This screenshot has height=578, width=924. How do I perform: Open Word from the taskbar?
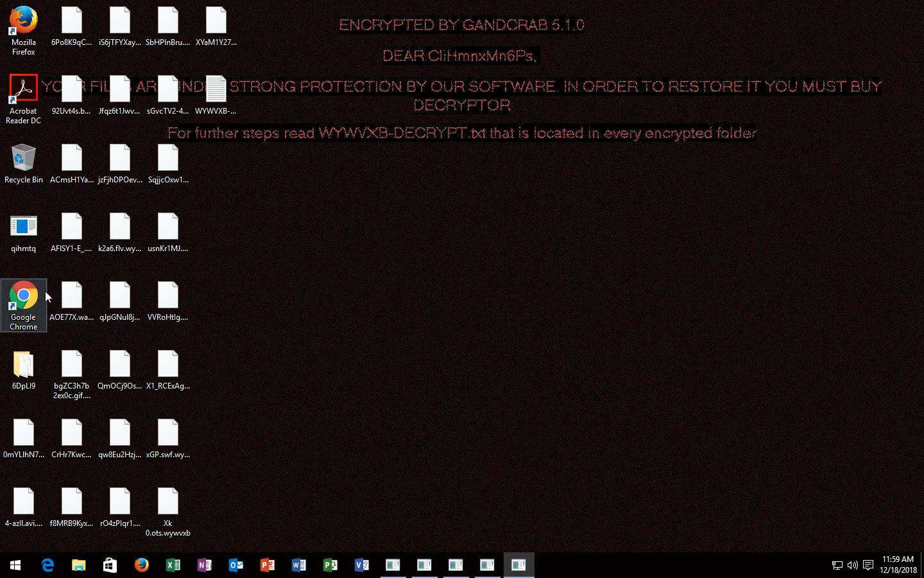299,565
